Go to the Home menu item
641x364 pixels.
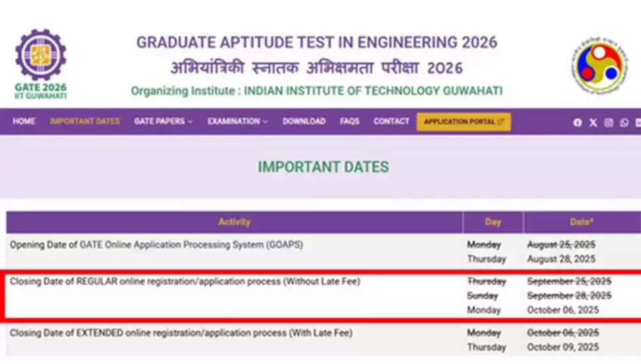24,121
